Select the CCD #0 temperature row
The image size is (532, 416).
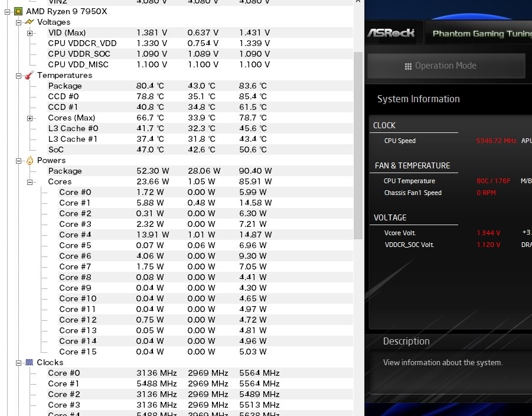point(200,96)
